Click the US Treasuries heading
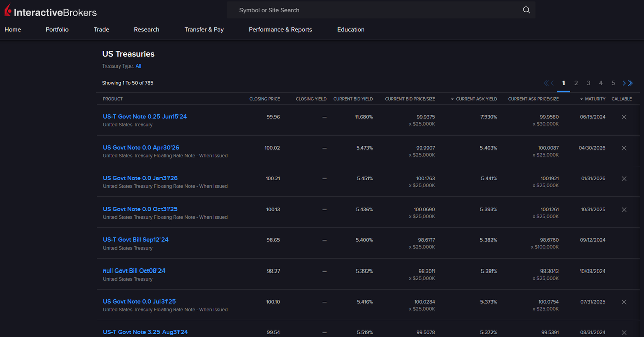Viewport: 644px width, 337px height. pos(128,54)
